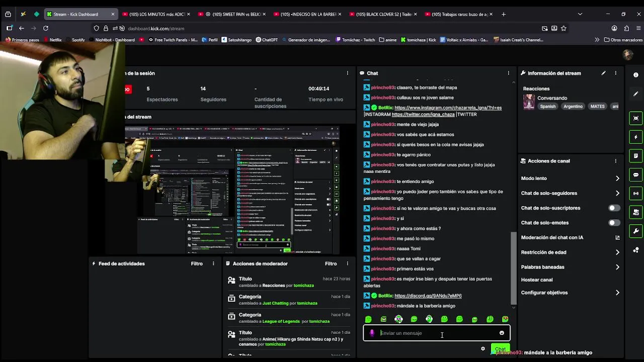Open chat settings gear icon
Viewport: 644px width, 362px height.
tap(483, 348)
